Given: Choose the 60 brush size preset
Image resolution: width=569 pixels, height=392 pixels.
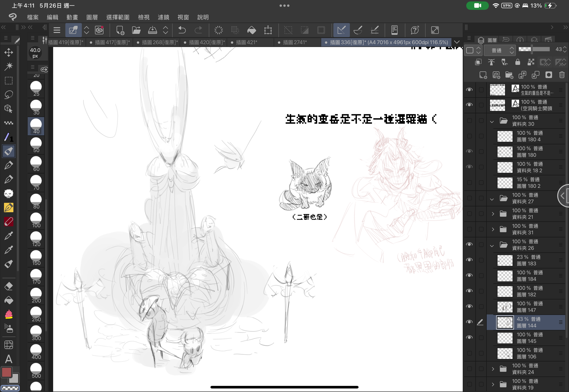Looking at the screenshot, I should [36, 164].
